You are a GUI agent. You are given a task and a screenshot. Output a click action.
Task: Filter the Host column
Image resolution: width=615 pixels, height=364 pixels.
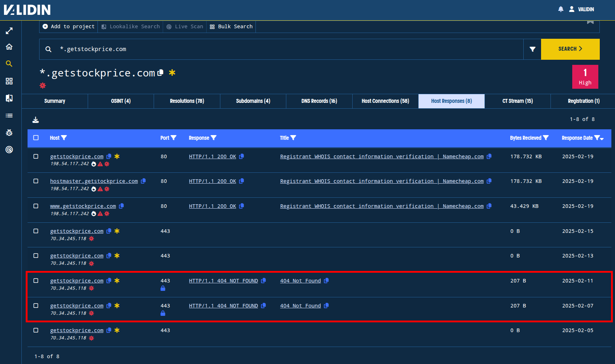[64, 138]
